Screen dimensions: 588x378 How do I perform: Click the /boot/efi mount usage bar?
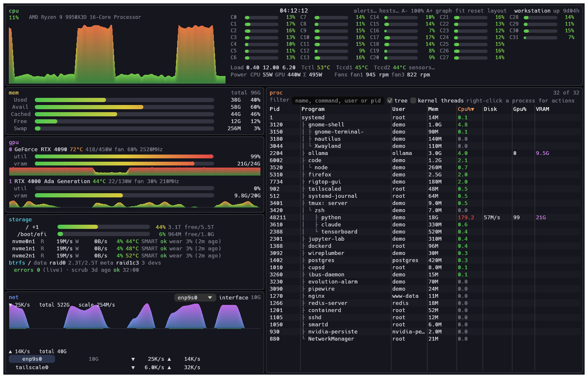pyautogui.click(x=104, y=234)
